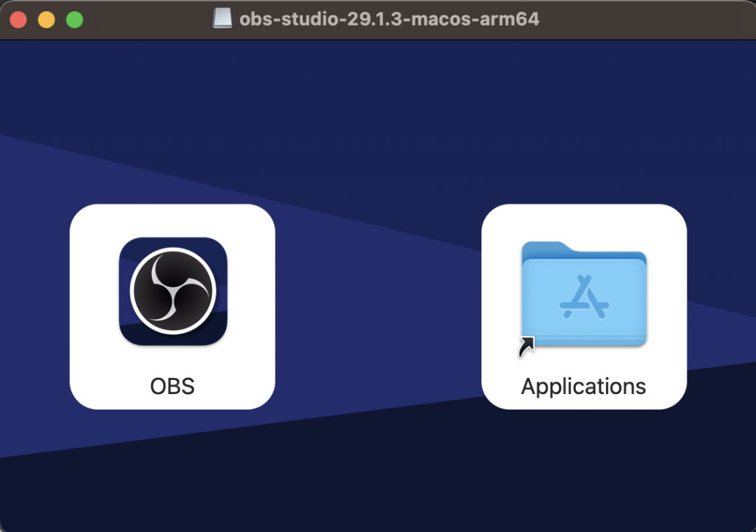Zoom the window with green button
Image resolution: width=756 pixels, height=532 pixels.
(75, 20)
